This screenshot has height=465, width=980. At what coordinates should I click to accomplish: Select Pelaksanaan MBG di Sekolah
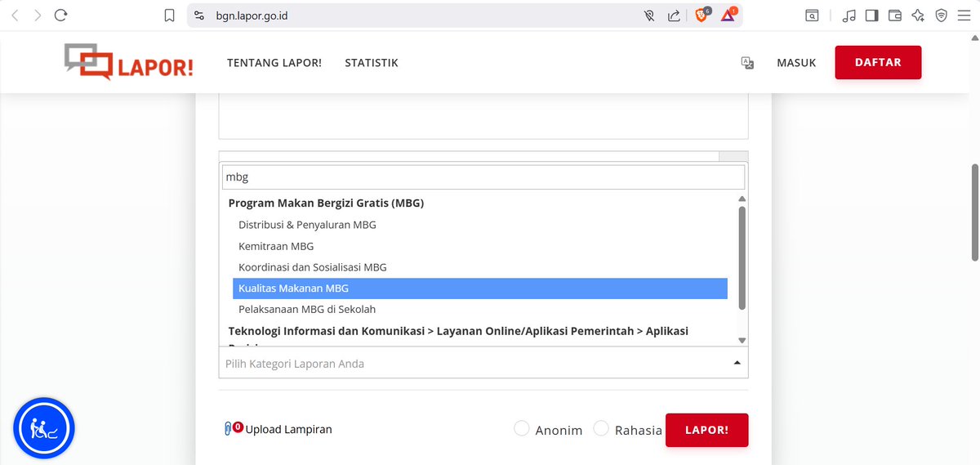[480, 310]
